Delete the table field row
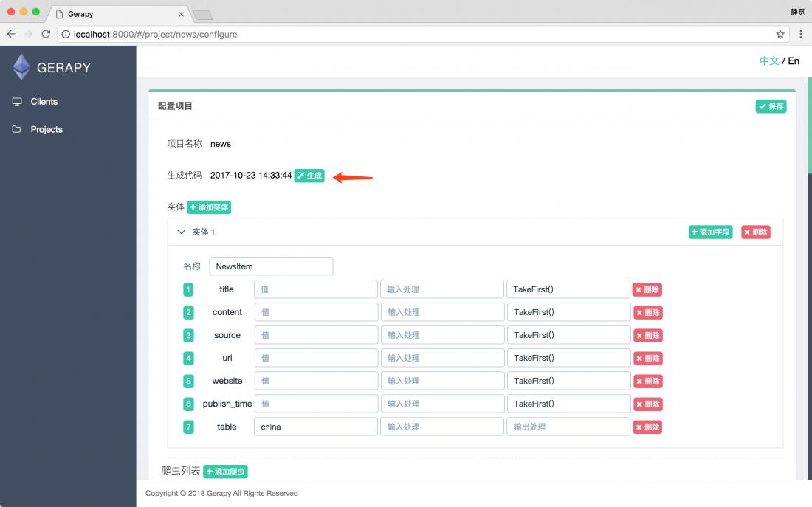Viewport: 812px width, 507px height. click(647, 427)
